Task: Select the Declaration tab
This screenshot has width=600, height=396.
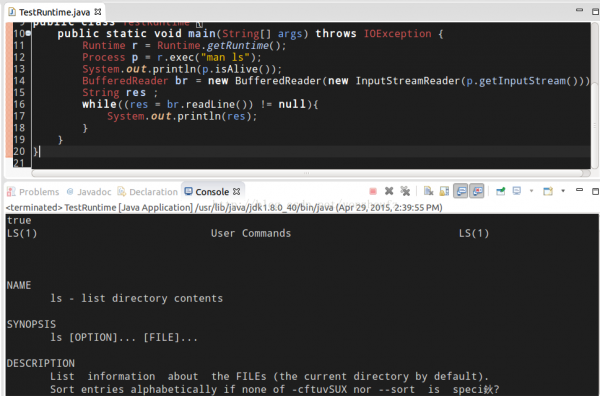Action: pyautogui.click(x=148, y=192)
